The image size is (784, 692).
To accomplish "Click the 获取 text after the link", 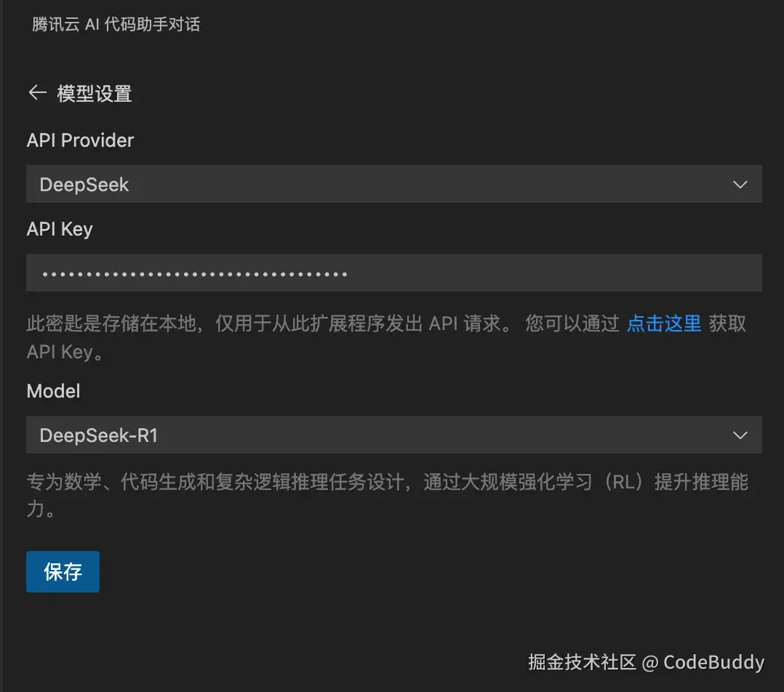I will [727, 323].
